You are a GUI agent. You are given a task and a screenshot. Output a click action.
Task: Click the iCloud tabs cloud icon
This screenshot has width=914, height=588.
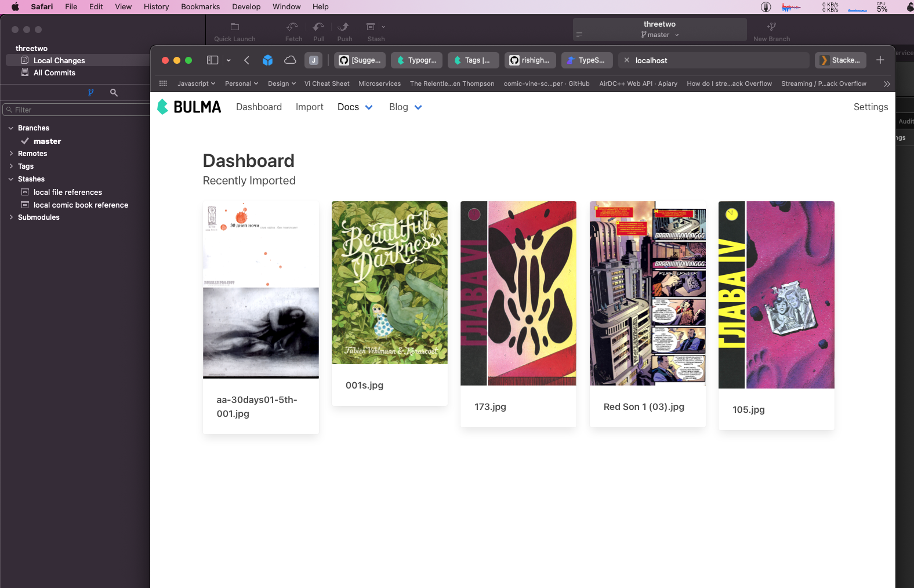tap(290, 60)
